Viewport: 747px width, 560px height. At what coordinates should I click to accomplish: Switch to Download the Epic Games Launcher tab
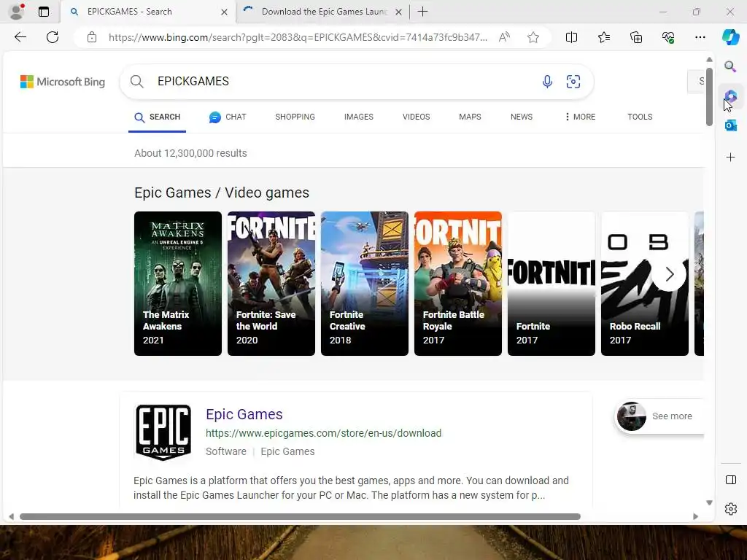click(x=322, y=12)
